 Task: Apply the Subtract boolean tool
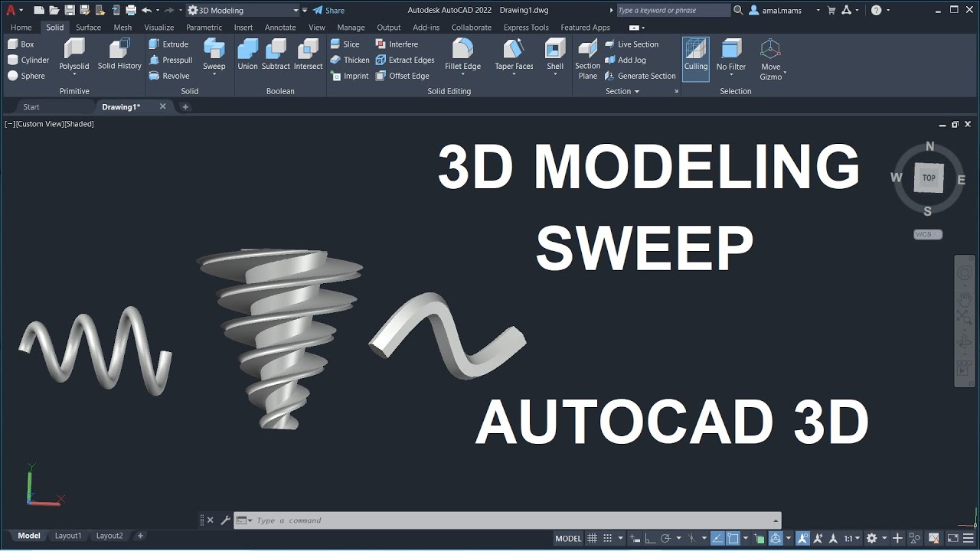point(276,55)
